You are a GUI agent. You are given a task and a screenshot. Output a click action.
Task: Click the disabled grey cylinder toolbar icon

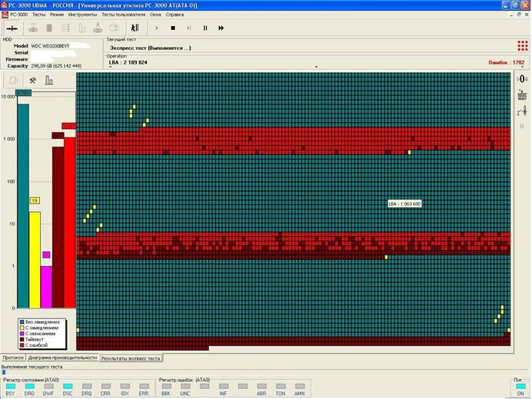(x=49, y=28)
